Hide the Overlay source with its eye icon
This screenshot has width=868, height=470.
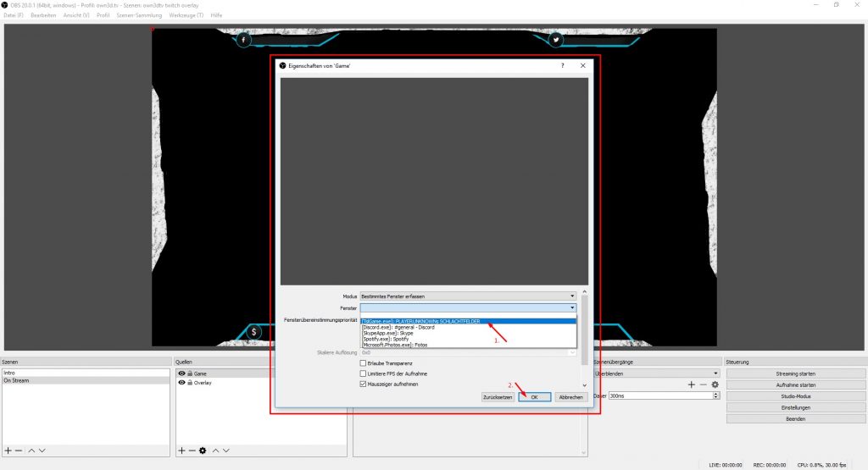coord(181,383)
